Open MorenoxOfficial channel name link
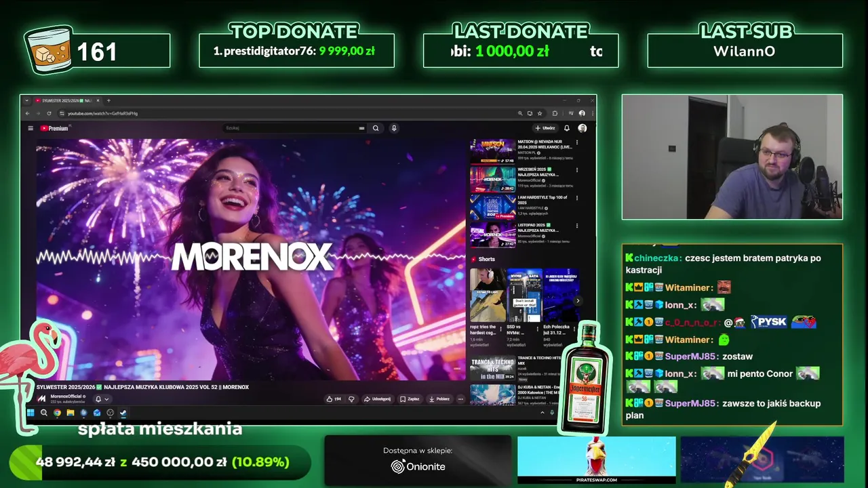868x488 pixels. pos(66,396)
